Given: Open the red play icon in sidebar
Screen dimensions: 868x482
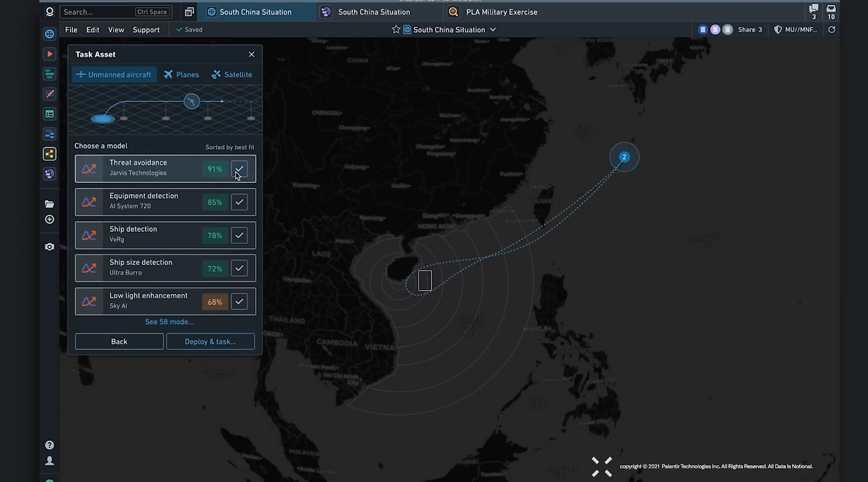Looking at the screenshot, I should click(x=50, y=54).
